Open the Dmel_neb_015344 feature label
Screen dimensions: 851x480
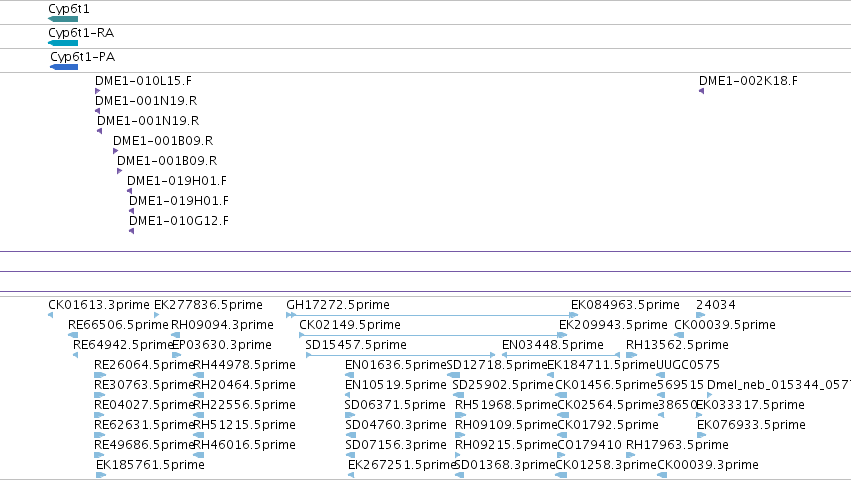(779, 386)
